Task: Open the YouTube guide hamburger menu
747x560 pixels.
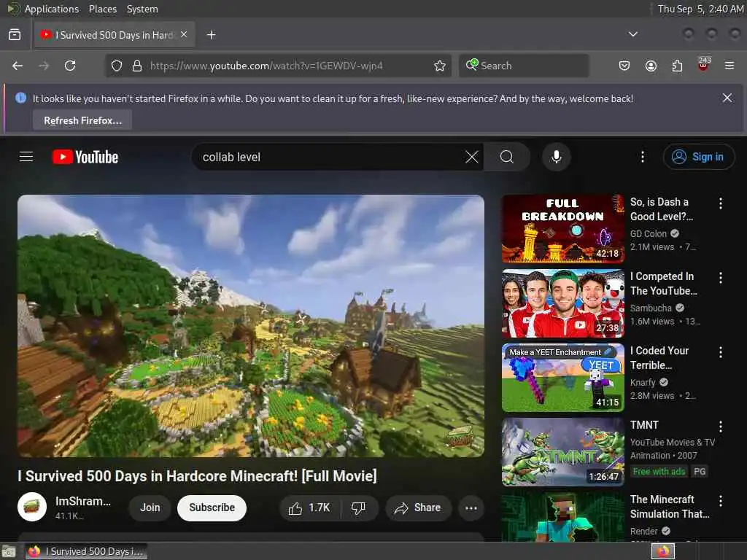Action: pyautogui.click(x=26, y=157)
